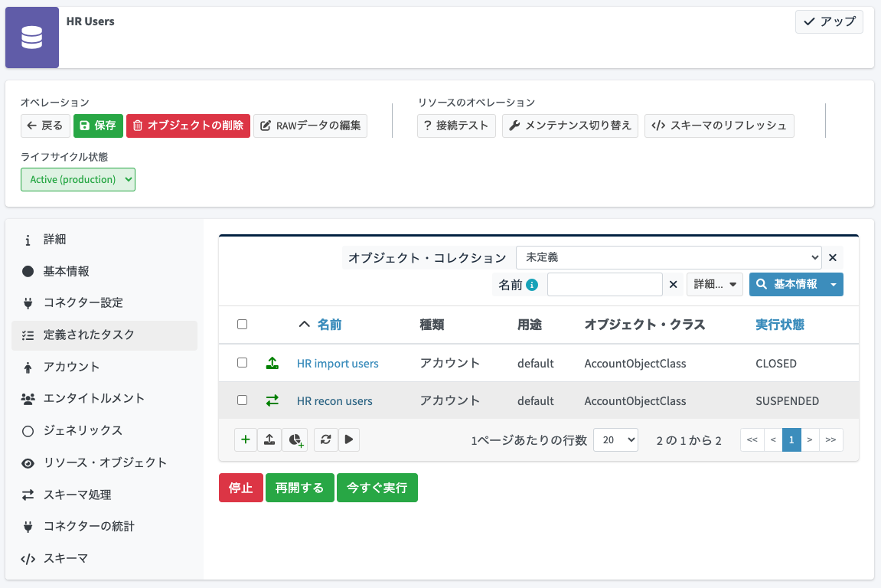Check the HR recon users row checkbox
The image size is (881, 588).
pyautogui.click(x=242, y=400)
